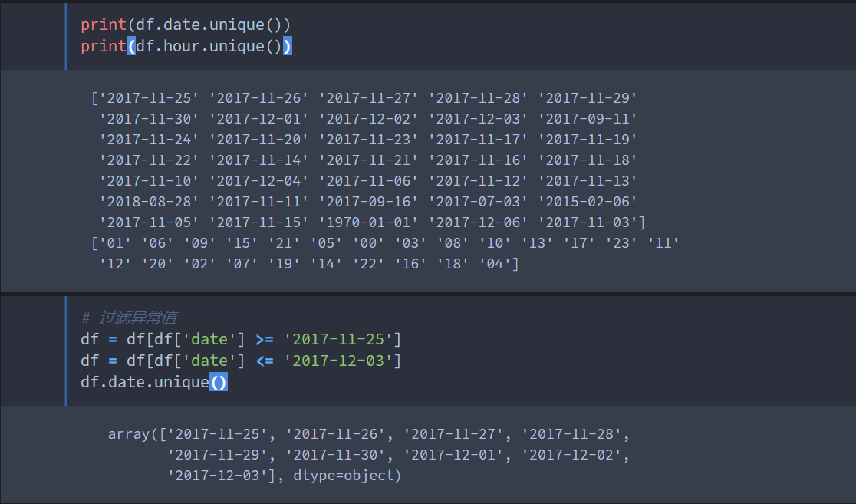
Task: Click the hour value '01' in output
Action: [x=114, y=243]
